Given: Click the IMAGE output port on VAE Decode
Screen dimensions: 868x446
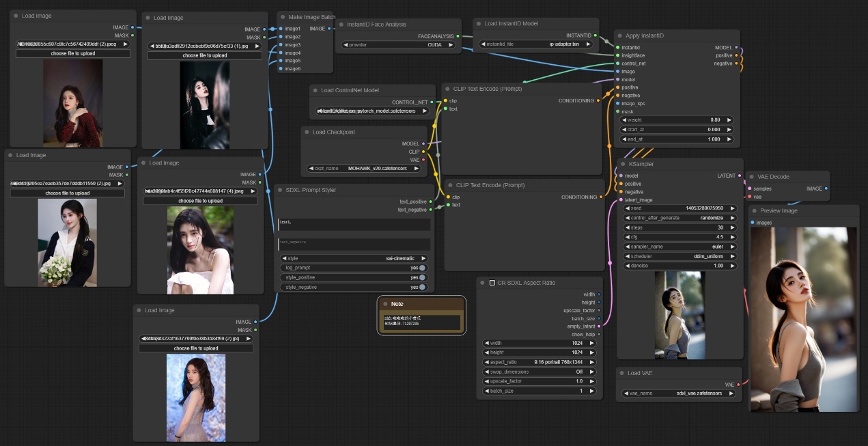Looking at the screenshot, I should (x=826, y=189).
